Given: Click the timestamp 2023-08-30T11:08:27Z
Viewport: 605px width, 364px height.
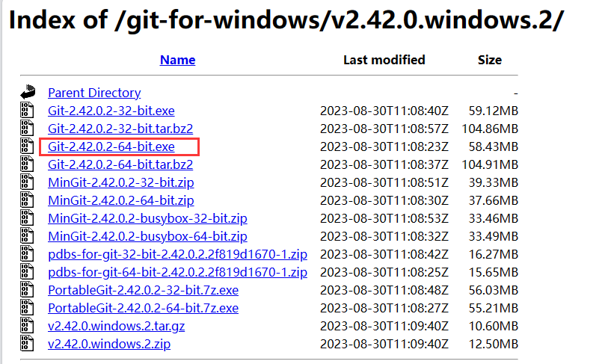Looking at the screenshot, I should click(x=384, y=308).
